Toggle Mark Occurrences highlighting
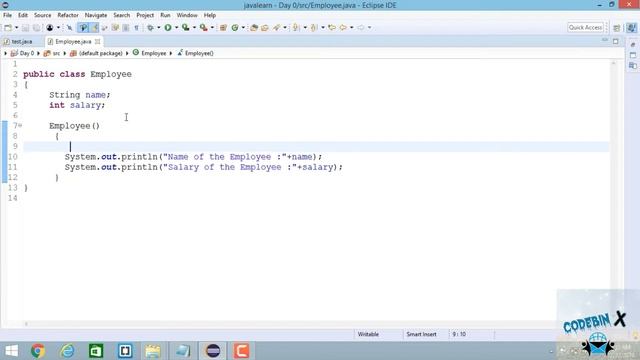 point(94,28)
